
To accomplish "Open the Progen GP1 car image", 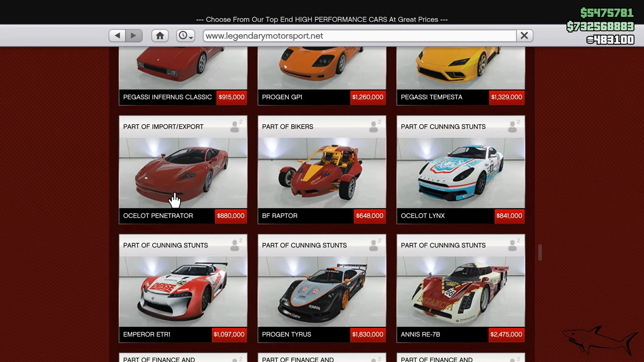I will coord(322,68).
